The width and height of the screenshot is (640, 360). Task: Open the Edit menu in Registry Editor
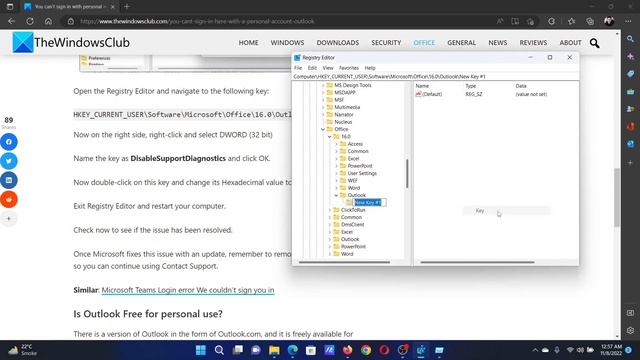coord(312,68)
